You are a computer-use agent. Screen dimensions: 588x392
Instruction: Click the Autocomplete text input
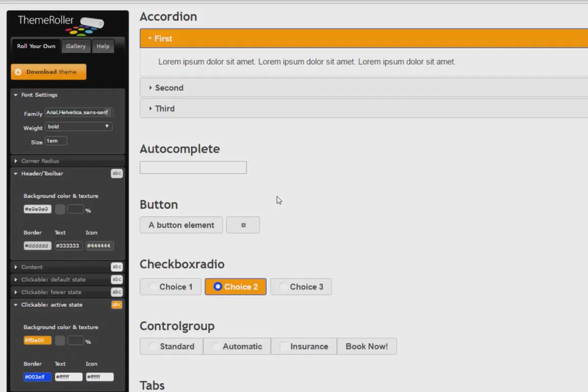coord(193,168)
